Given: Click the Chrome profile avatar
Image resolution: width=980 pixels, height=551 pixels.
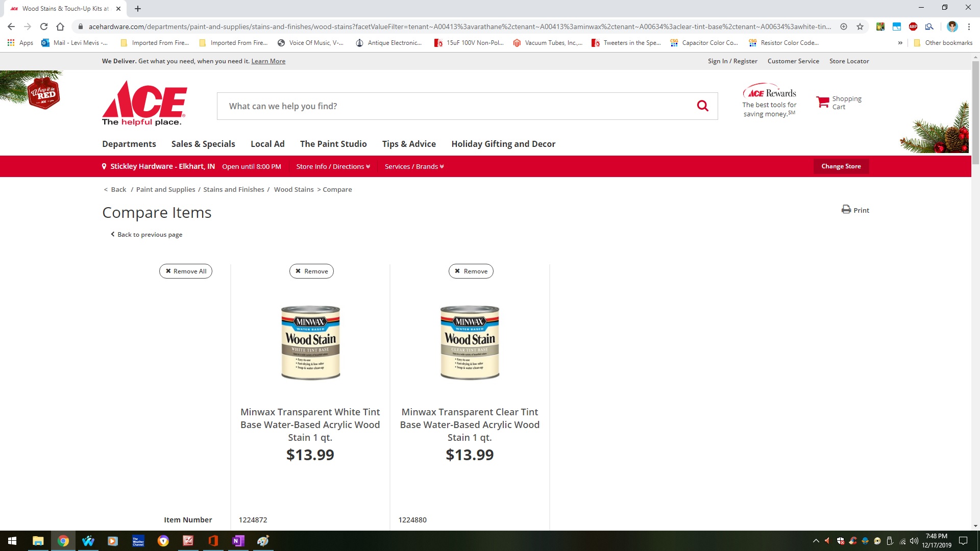Looking at the screenshot, I should coord(952,27).
